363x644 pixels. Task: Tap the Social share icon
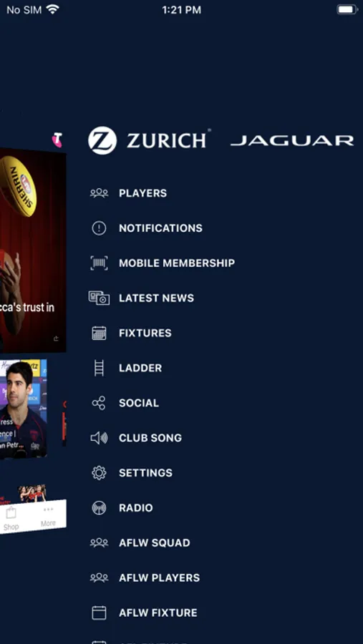pos(99,403)
